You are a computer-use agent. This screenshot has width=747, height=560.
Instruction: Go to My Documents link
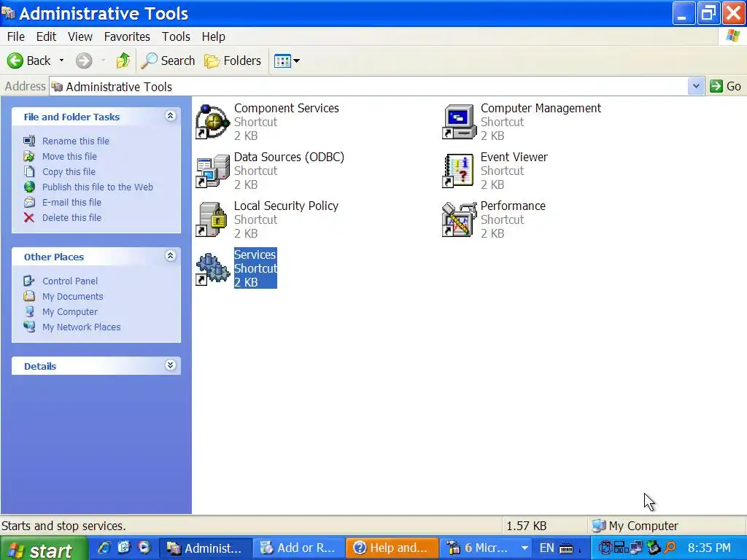[x=72, y=296]
